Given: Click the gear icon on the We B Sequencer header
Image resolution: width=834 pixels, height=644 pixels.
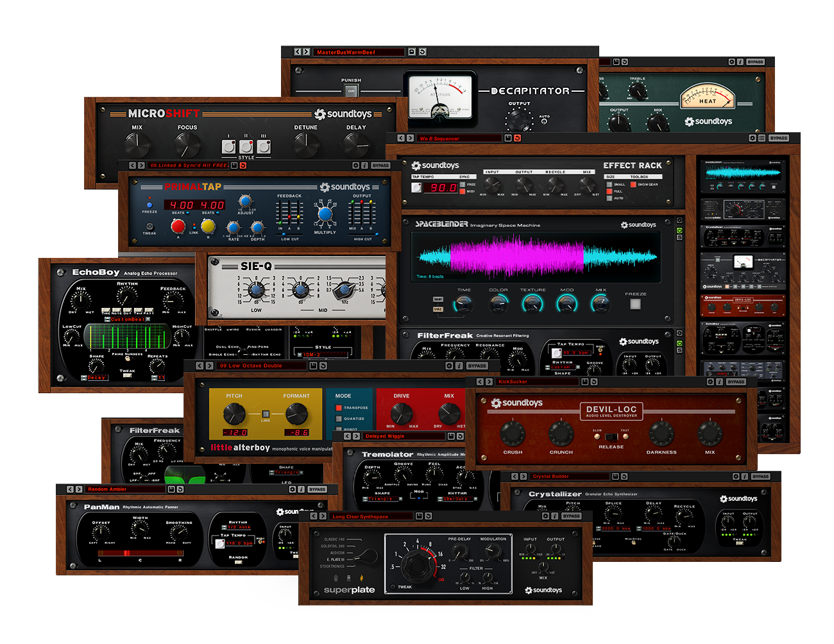Looking at the screenshot, I should (753, 138).
